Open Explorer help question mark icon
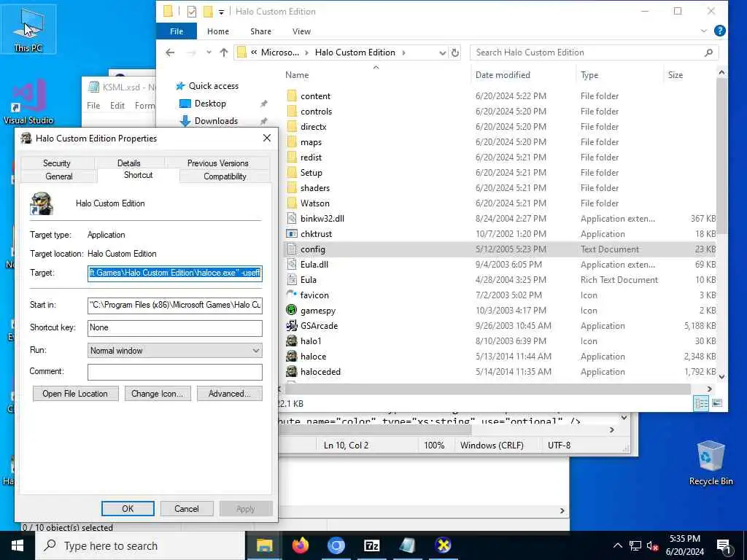This screenshot has height=560, width=747. (x=720, y=31)
